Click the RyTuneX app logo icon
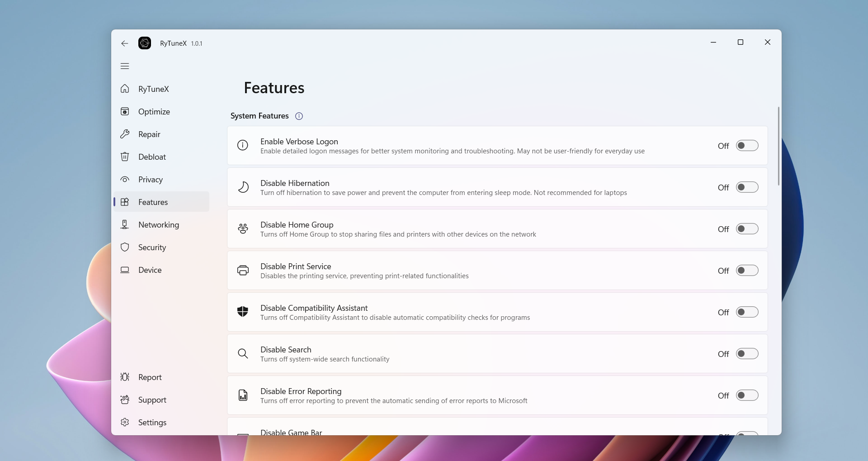The width and height of the screenshot is (868, 461). pos(145,43)
